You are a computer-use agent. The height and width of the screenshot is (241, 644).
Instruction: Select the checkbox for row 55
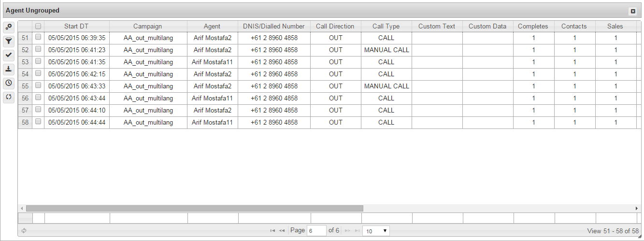tap(38, 85)
